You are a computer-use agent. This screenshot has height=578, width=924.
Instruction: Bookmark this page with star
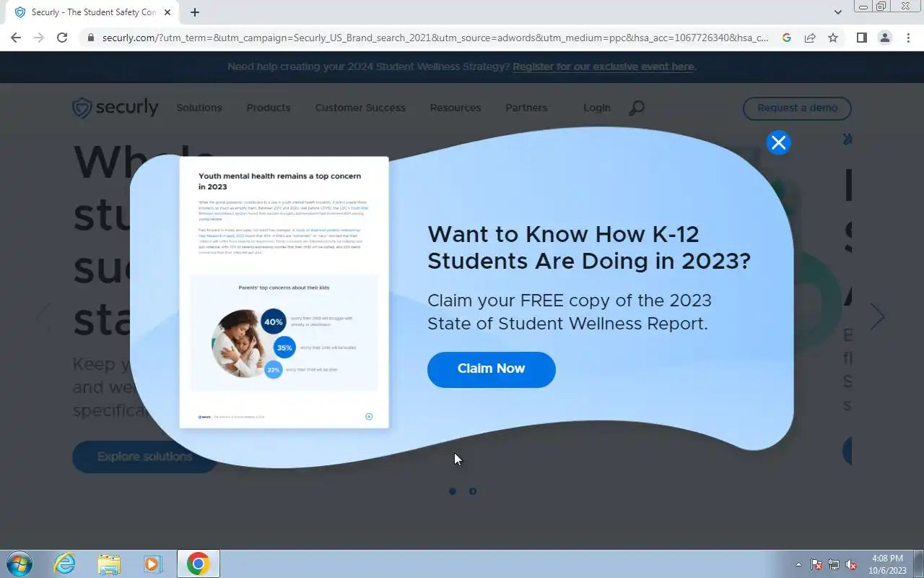pyautogui.click(x=833, y=38)
